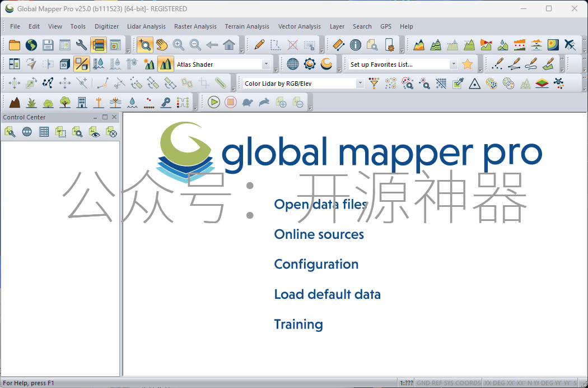Click the building feature icon
Viewport: 588px width, 388px height.
coord(82,102)
